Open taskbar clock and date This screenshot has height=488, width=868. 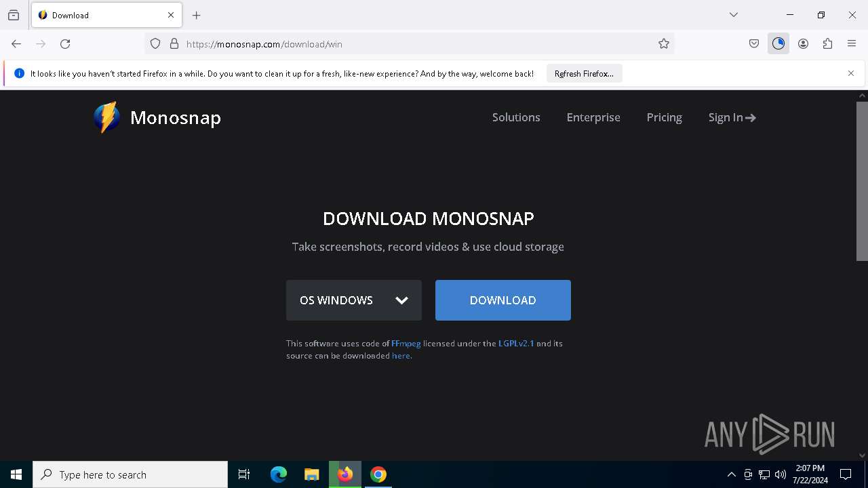coord(810,474)
